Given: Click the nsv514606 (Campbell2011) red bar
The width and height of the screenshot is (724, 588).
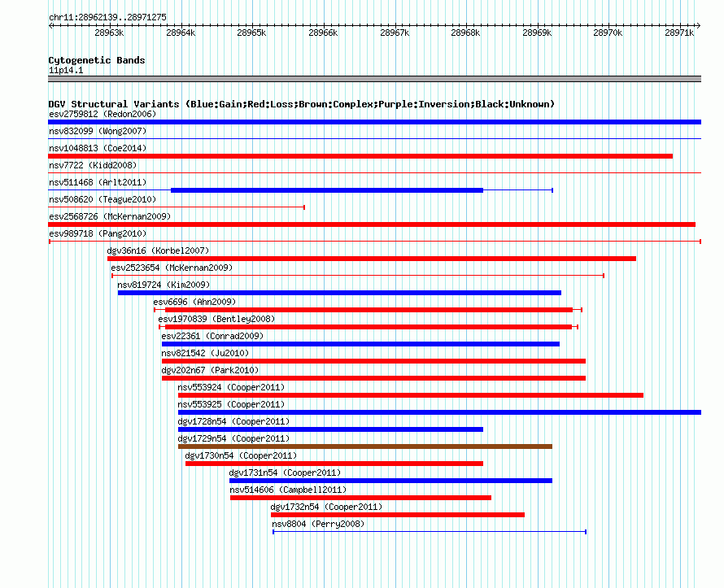Looking at the screenshot, I should tap(360, 498).
